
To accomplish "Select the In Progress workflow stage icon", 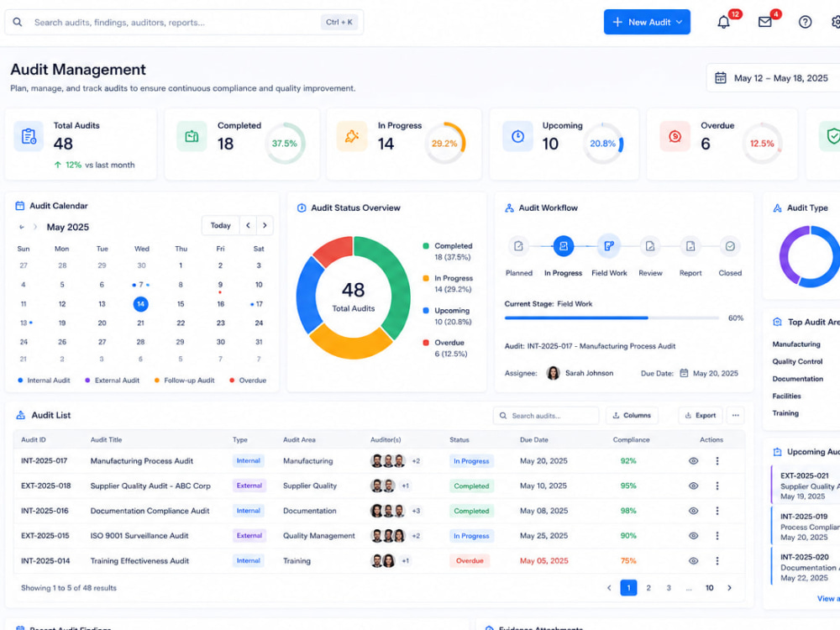I will pyautogui.click(x=563, y=246).
